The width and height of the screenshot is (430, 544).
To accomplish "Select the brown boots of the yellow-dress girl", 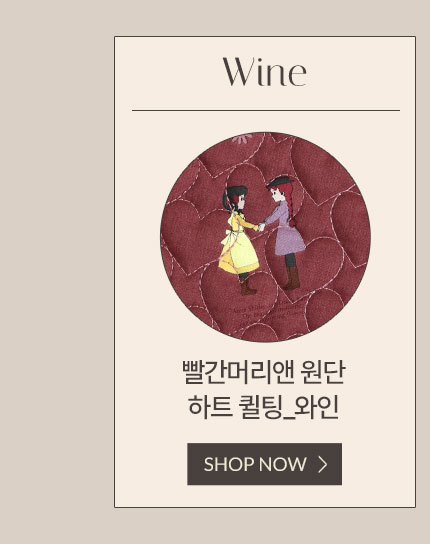I will pos(247,286).
